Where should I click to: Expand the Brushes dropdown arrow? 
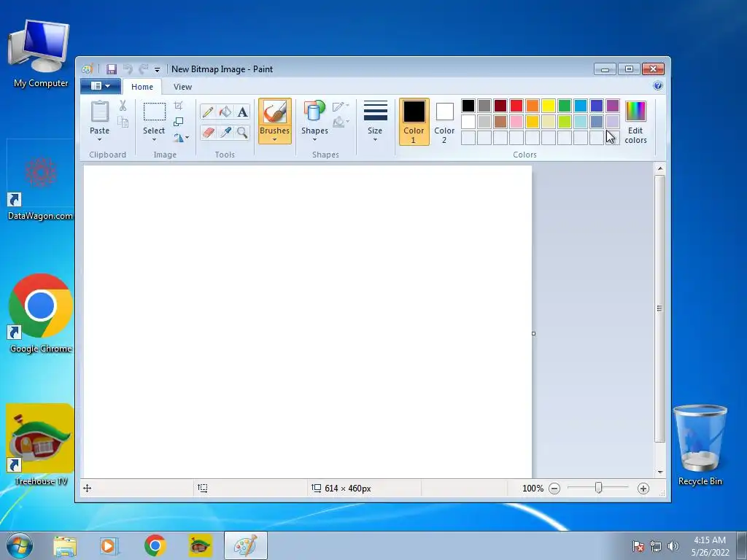(275, 139)
